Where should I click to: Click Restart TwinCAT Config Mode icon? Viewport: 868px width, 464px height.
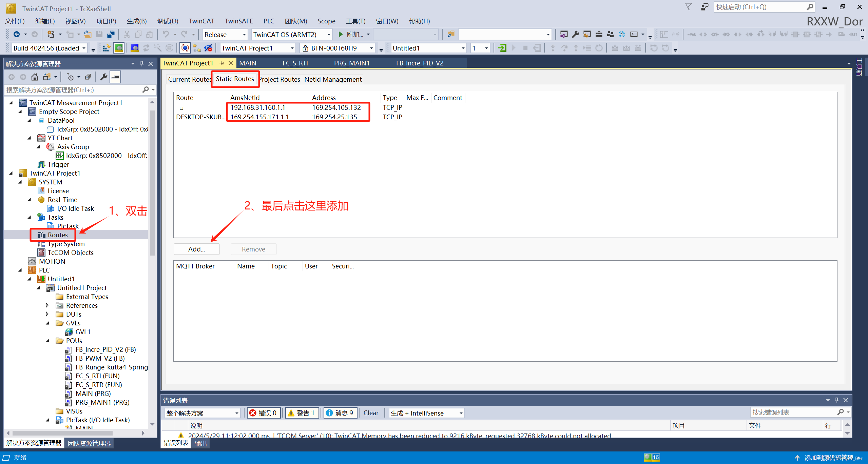135,48
